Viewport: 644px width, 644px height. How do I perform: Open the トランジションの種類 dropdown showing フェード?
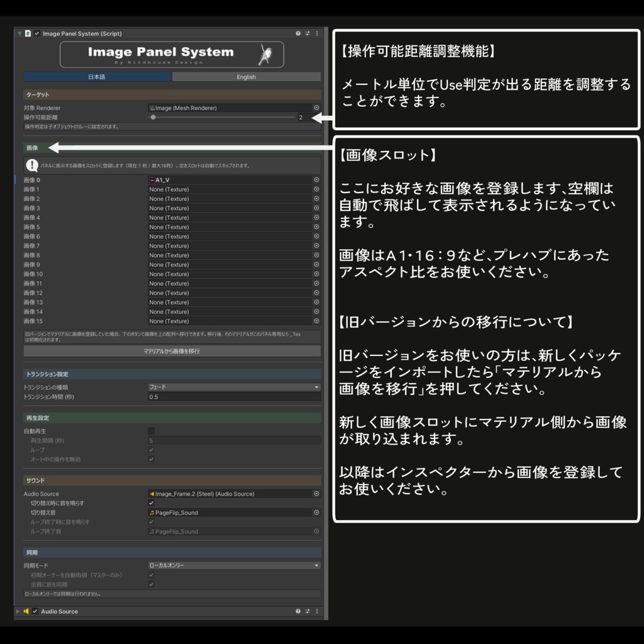(234, 387)
